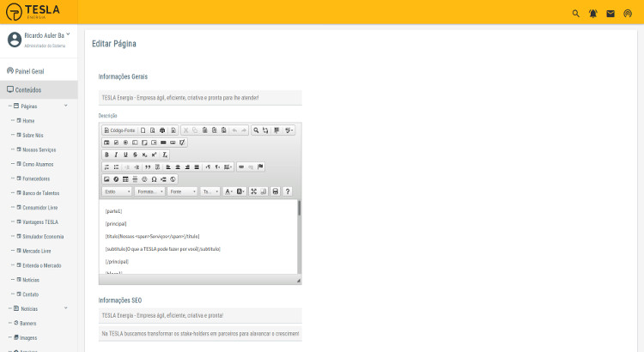Insert a radio button form field
The width and height of the screenshot is (644, 352).
(x=125, y=143)
